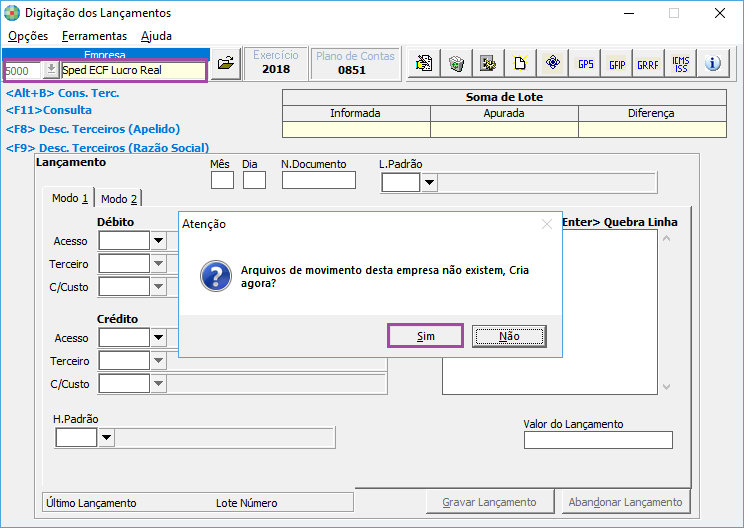Click the Crédito C/Custo code field

pyautogui.click(x=124, y=383)
